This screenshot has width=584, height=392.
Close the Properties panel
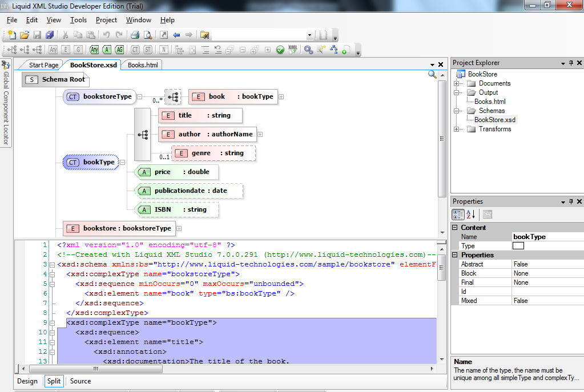(579, 201)
